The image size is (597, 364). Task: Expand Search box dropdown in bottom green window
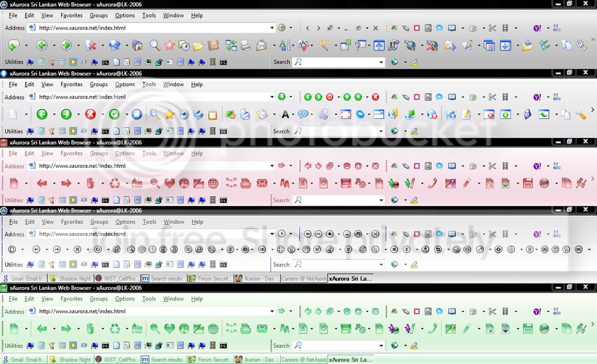pyautogui.click(x=381, y=346)
